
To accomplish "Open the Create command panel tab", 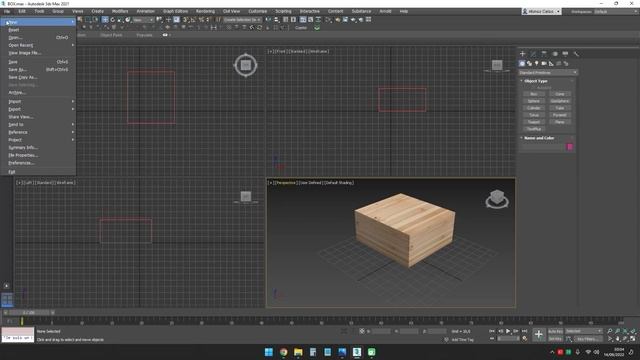I will [x=522, y=54].
